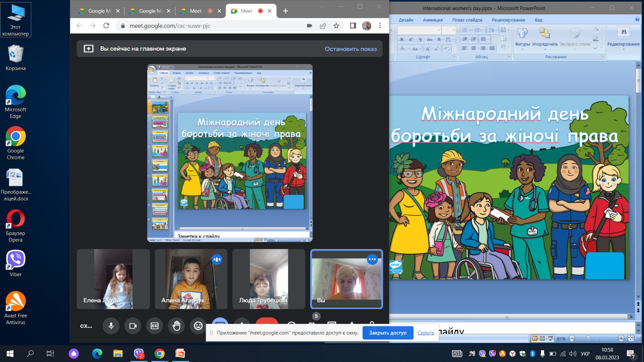Open the font size dropdown
The width and height of the screenshot is (644, 362).
click(454, 30)
